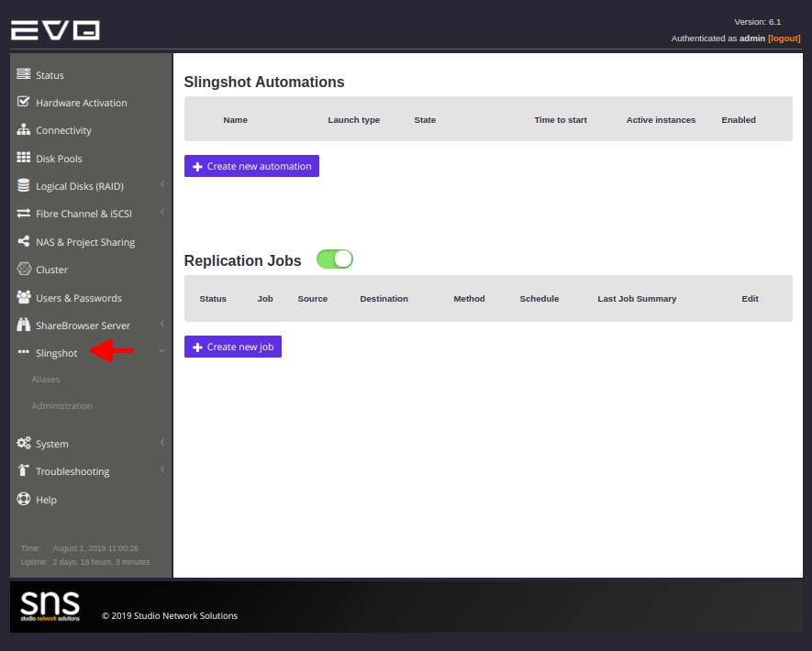
Task: Click the Troubleshooting extinguisher icon
Action: pyautogui.click(x=23, y=469)
